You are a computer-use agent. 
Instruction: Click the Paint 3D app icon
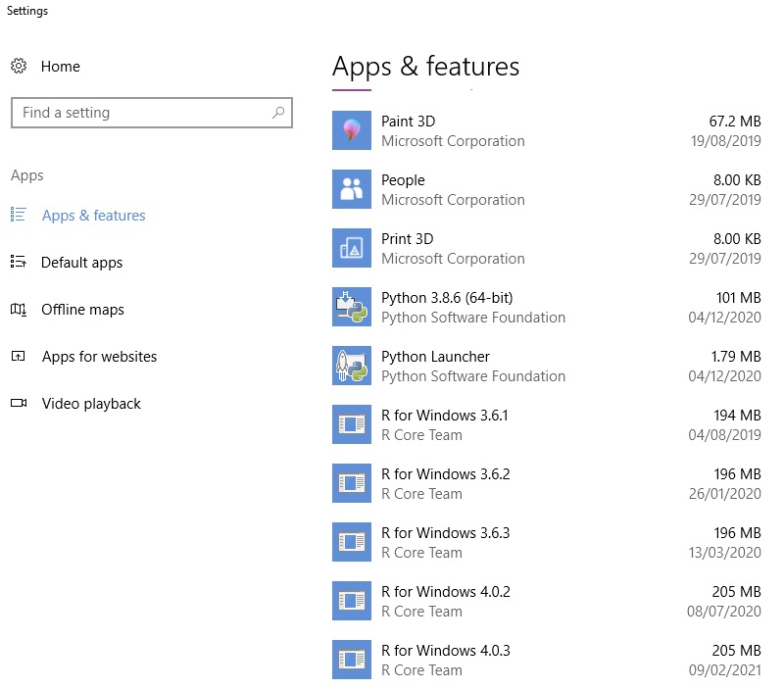(352, 130)
